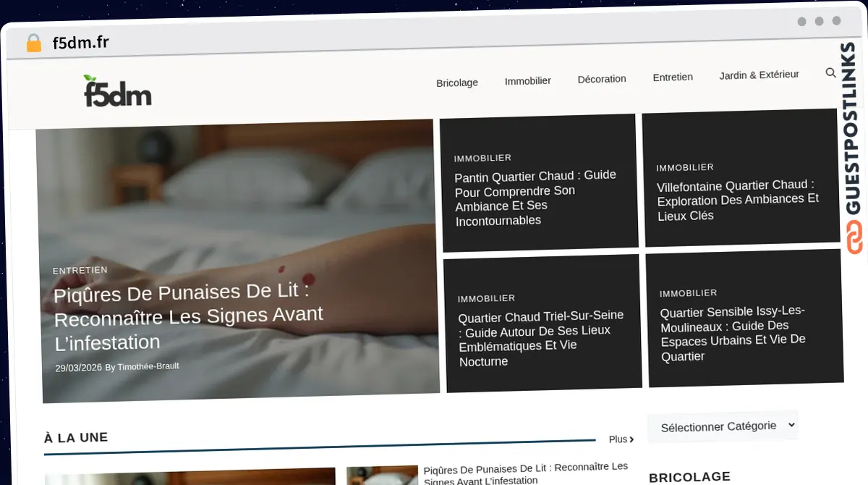Screen dimensions: 868x485
Task: Open Villefontaine Quartier Chaud article
Action: point(738,200)
